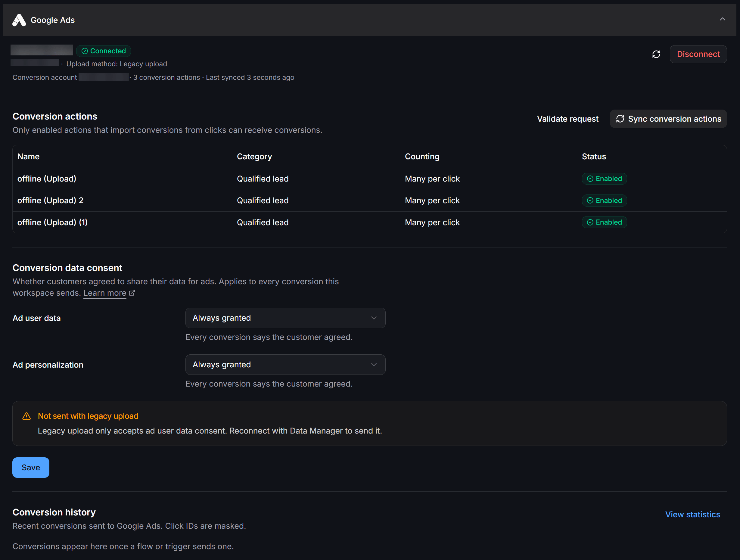
Task: Select the offline (Upload) row name
Action: pos(47,179)
